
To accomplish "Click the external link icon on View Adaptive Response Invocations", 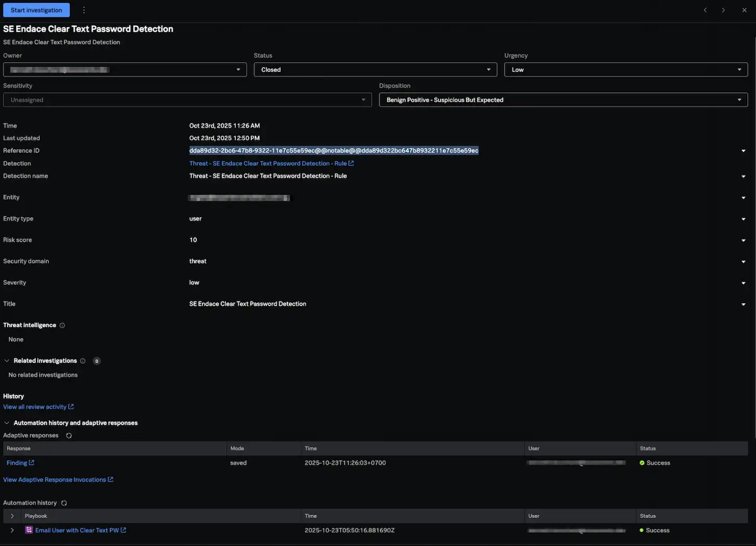I will [110, 479].
